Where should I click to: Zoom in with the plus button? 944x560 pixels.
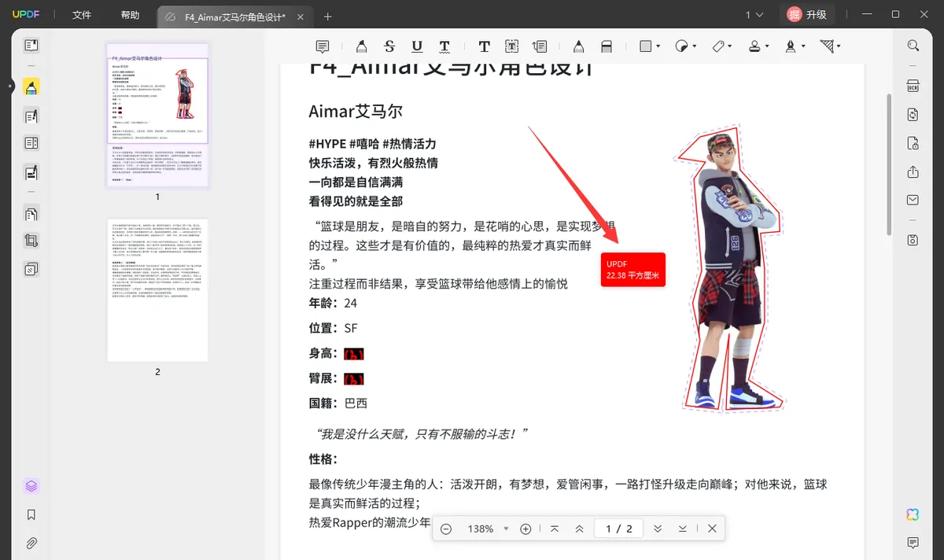(526, 529)
